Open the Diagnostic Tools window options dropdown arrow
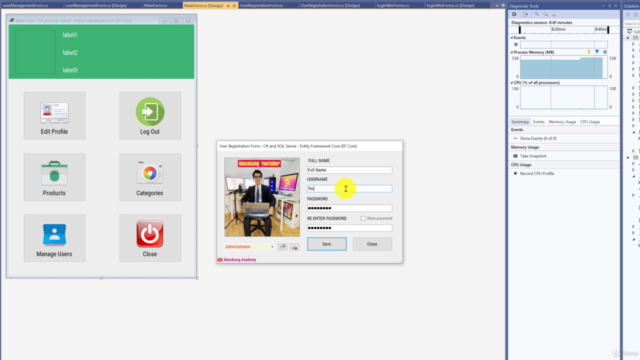 click(x=603, y=6)
